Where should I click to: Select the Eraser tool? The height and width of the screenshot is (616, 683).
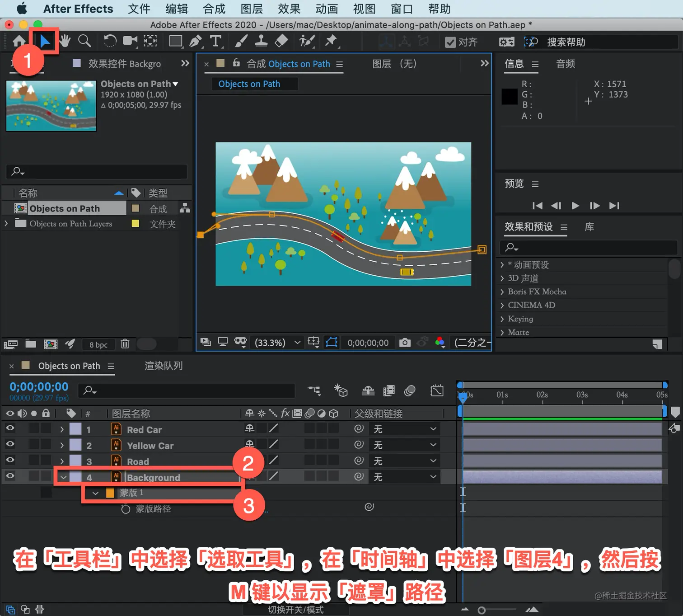point(281,41)
